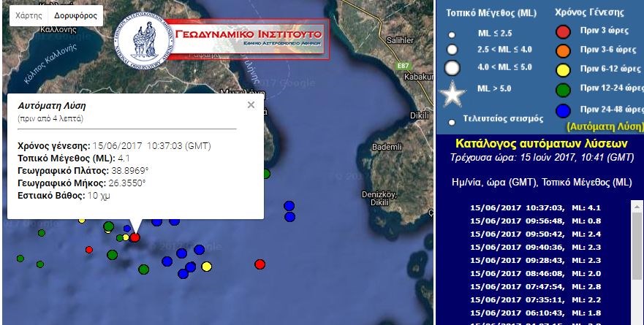Viewport: 644px width, 325px height.
Task: Click the Τελευταίος σεισμός legend dot
Action: pyautogui.click(x=452, y=122)
